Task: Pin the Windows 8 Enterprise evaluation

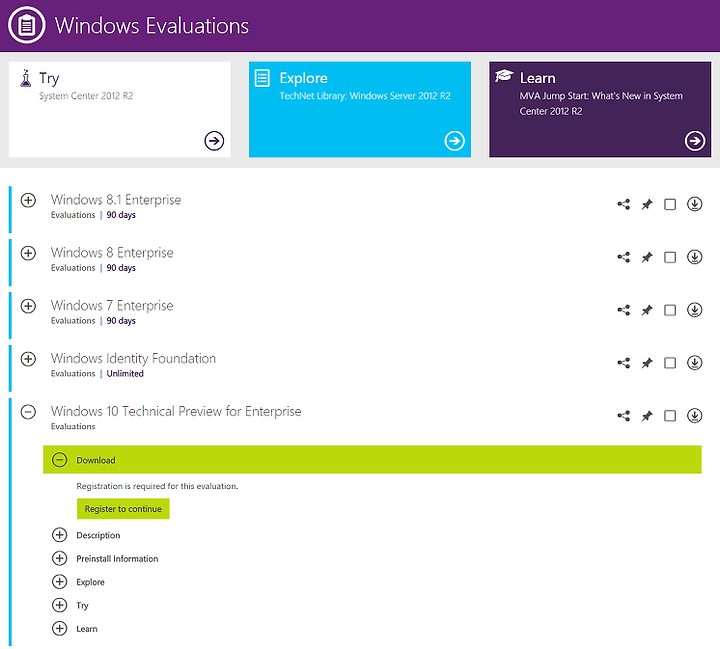Action: click(647, 257)
